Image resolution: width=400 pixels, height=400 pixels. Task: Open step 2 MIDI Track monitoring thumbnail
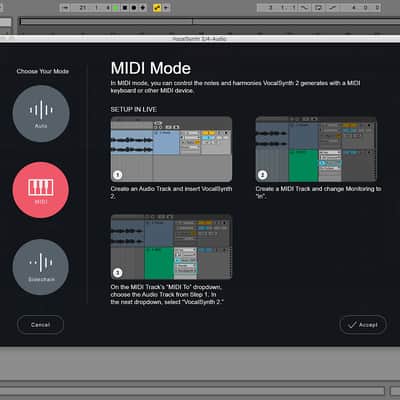pos(316,149)
